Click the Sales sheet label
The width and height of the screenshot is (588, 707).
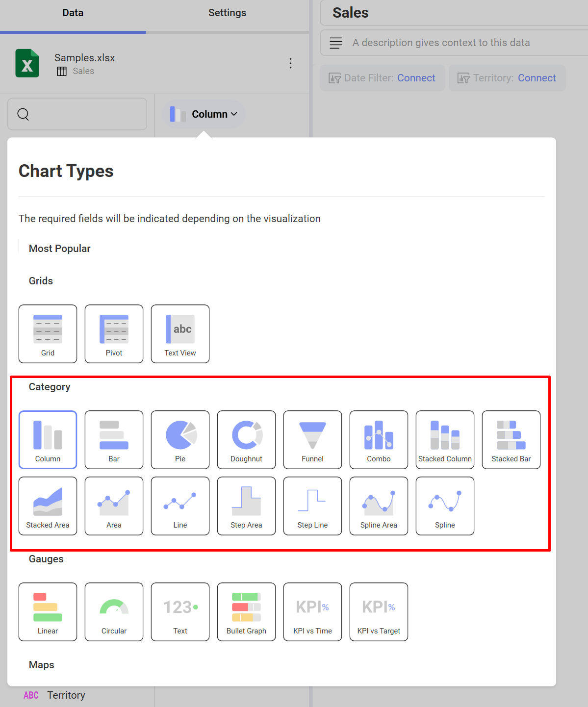[83, 71]
